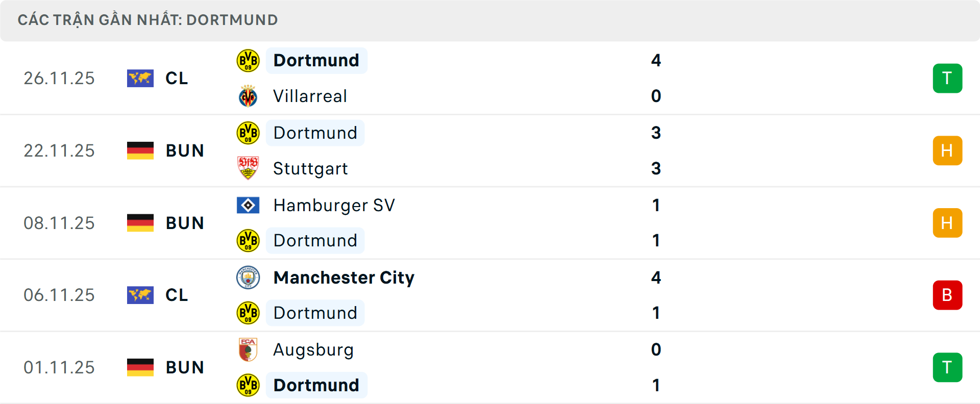Click the Champions League globe icon next to 26.11.25
980x404 pixels.
(x=140, y=78)
